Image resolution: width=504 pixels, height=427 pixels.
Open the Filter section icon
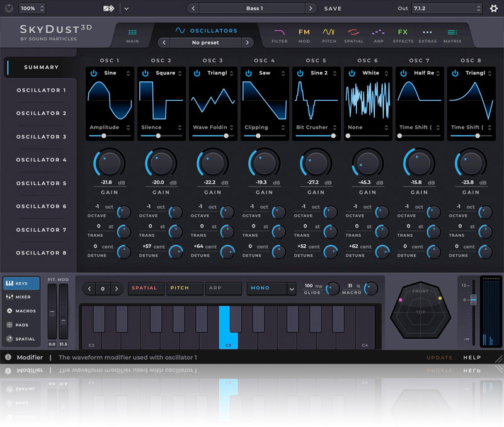pyautogui.click(x=279, y=35)
